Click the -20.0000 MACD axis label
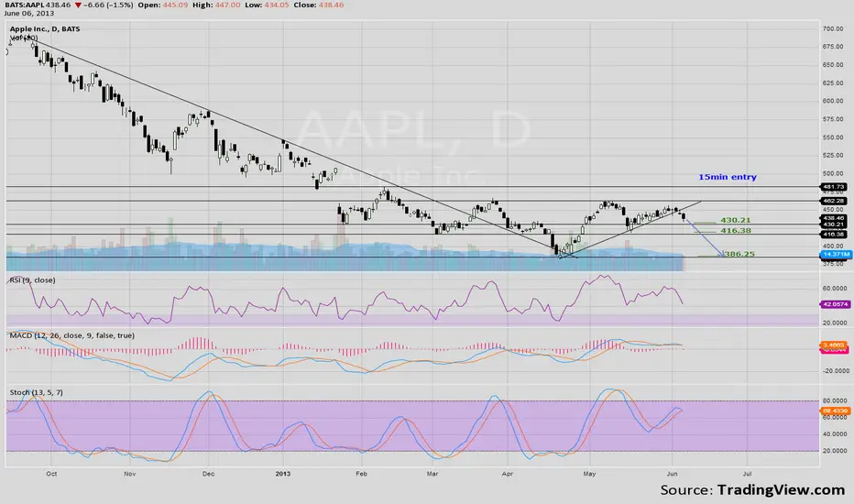 [x=835, y=371]
